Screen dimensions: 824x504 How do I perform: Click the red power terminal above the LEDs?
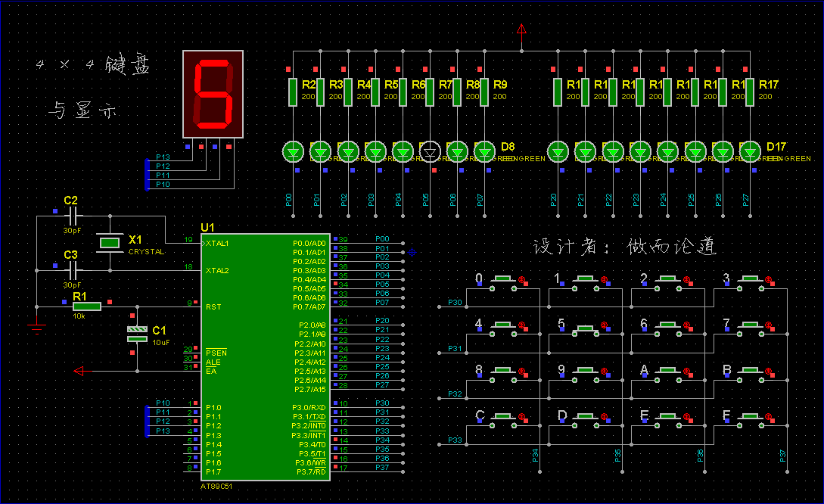[521, 30]
